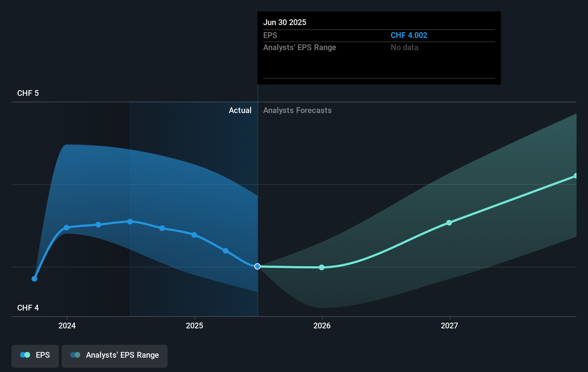Click the Actual section label

(240, 111)
